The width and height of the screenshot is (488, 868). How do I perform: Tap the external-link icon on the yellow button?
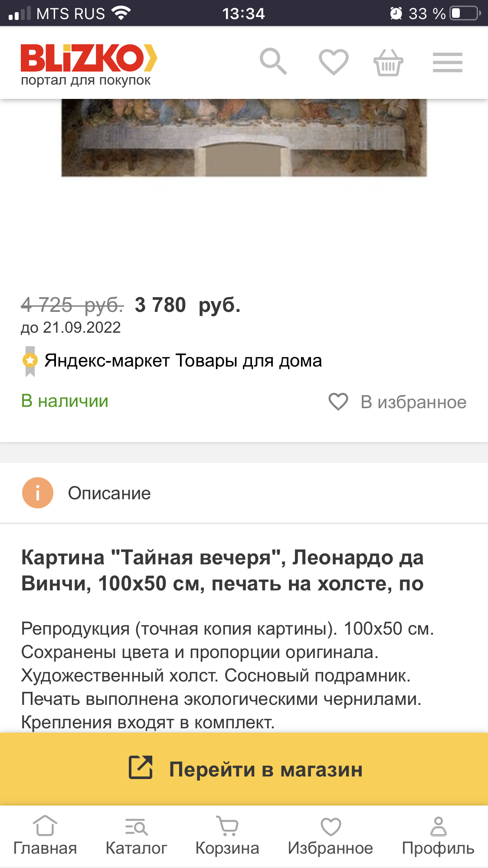pyautogui.click(x=141, y=767)
